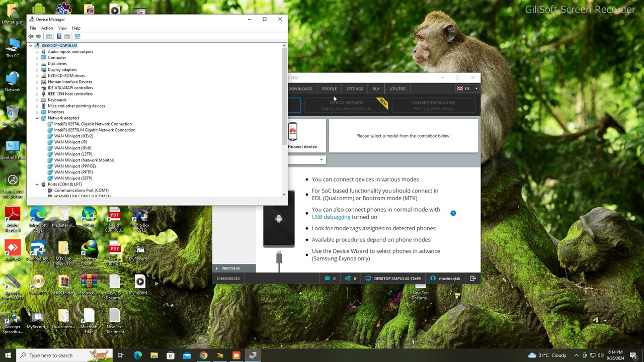Open Google Chrome from the taskbar
Screen dimensions: 644x362
[203, 355]
